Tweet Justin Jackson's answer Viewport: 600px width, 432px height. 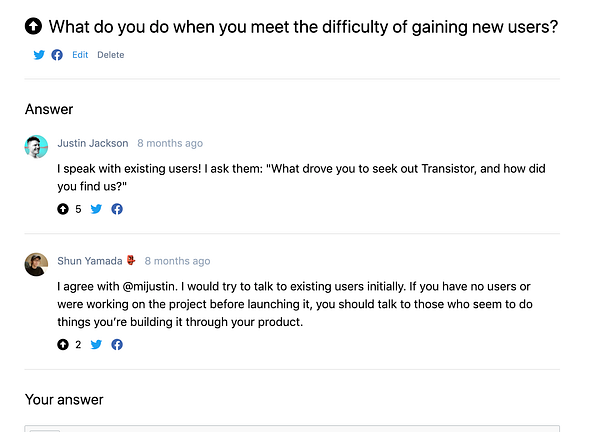(x=97, y=209)
